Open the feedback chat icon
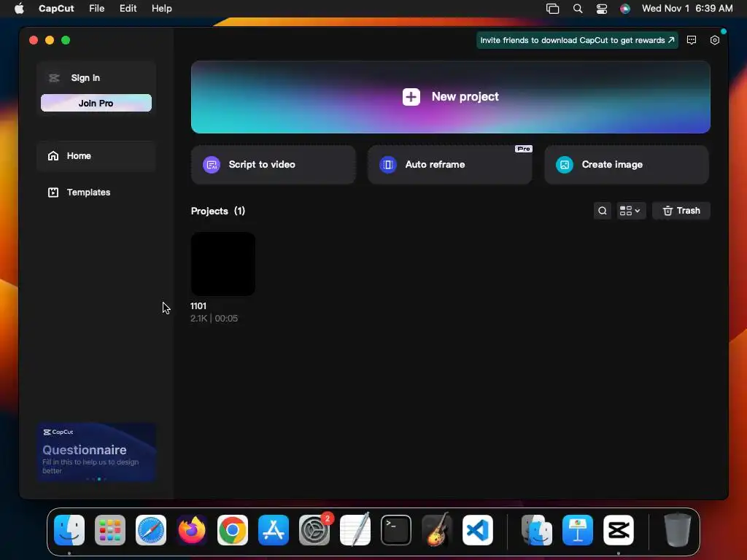The height and width of the screenshot is (560, 747). click(x=692, y=41)
